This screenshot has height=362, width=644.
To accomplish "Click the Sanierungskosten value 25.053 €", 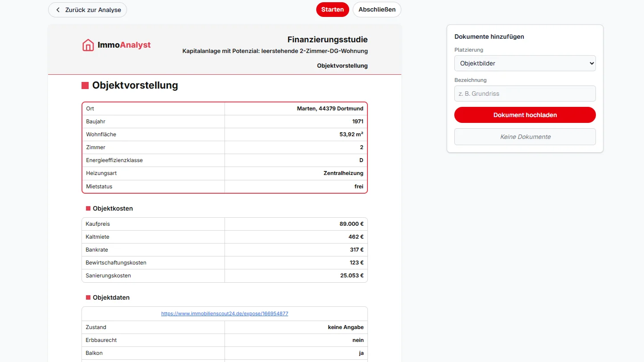I will click(352, 276).
